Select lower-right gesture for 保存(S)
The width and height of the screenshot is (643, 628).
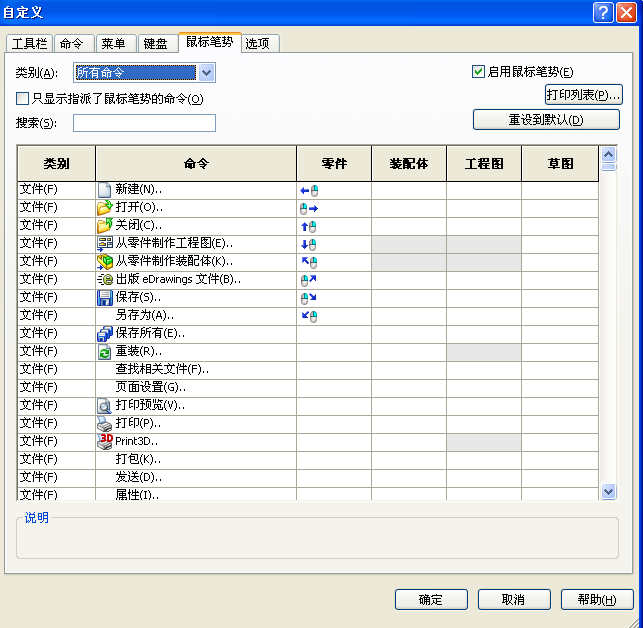[309, 298]
